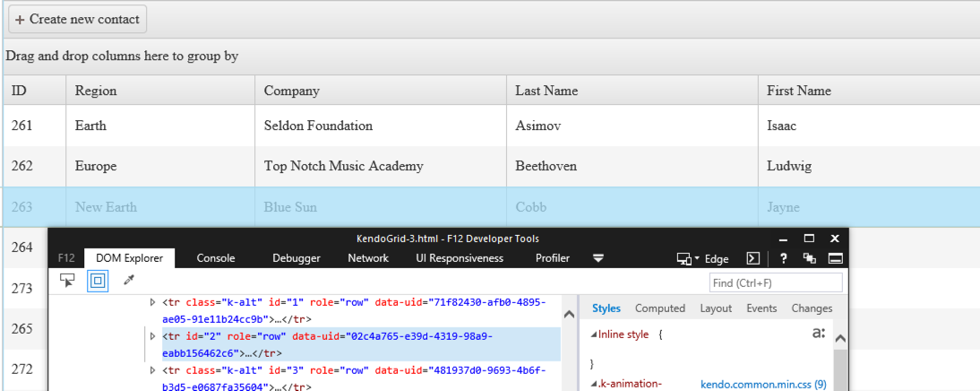Click Create new contact button
The height and width of the screenshot is (391, 980).
tap(78, 19)
